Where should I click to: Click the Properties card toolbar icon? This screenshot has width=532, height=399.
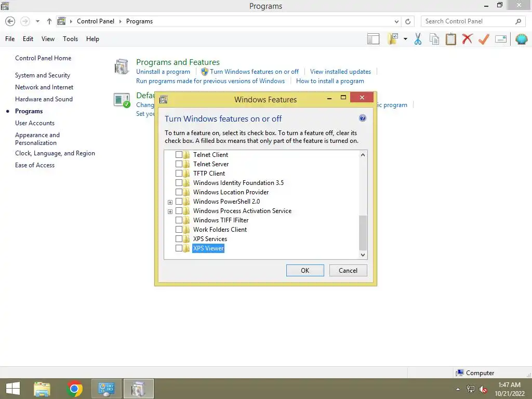coord(500,39)
